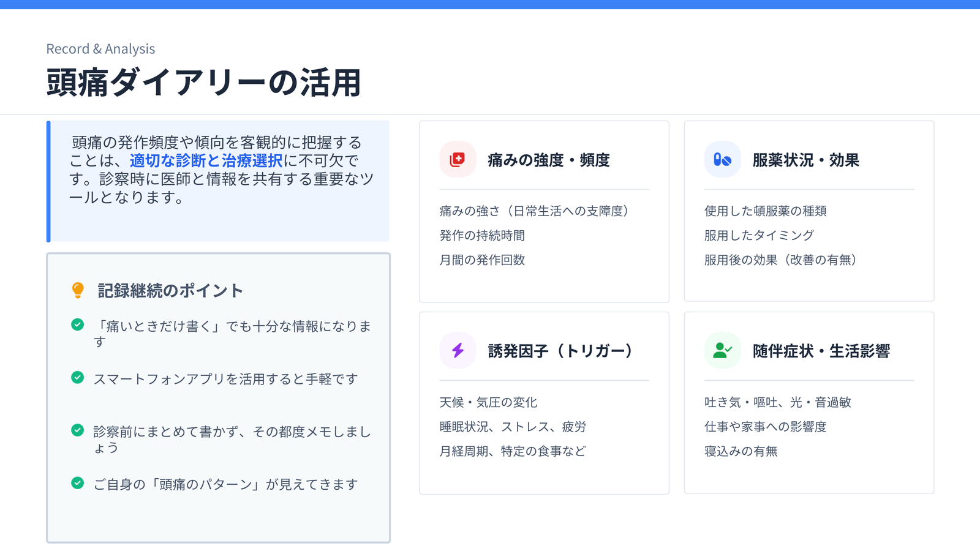Click the heading 誘発因子（トリガー）
The width and height of the screenshot is (980, 551).
[x=560, y=351]
